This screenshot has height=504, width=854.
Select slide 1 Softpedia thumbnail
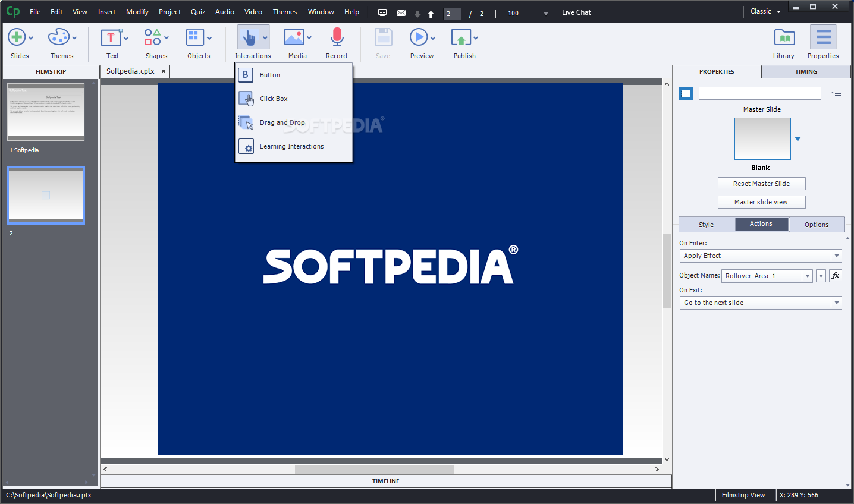[x=46, y=112]
